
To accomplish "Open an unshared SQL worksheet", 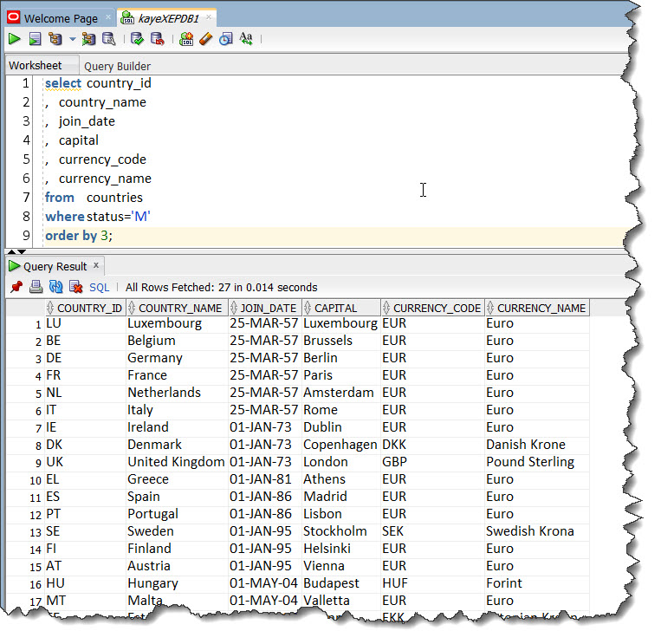I will coord(186,39).
